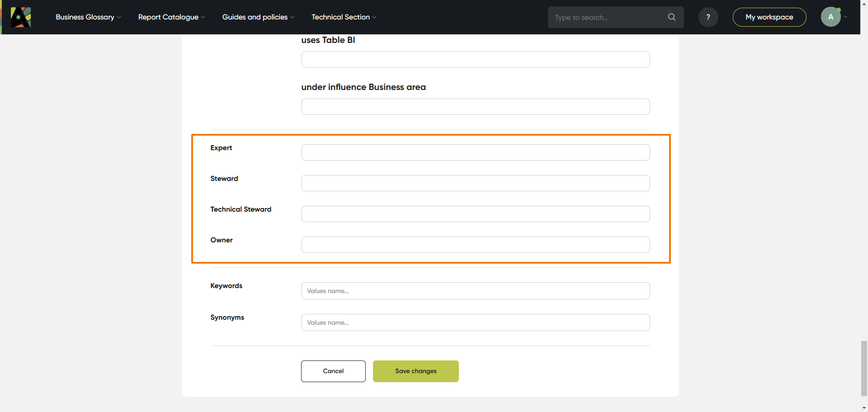Click the application logo in top-left corner
Viewport: 868px width, 412px height.
click(x=21, y=17)
